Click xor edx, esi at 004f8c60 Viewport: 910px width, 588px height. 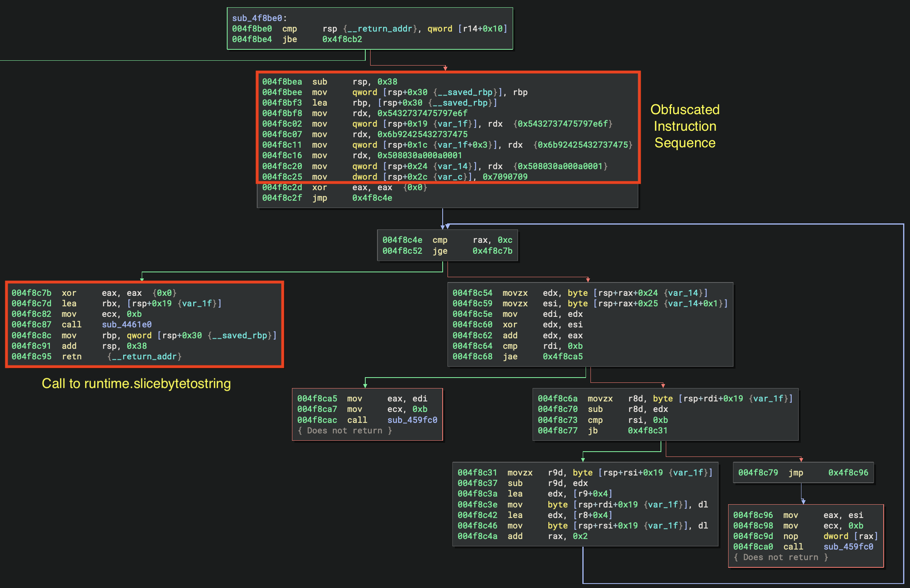pos(518,325)
